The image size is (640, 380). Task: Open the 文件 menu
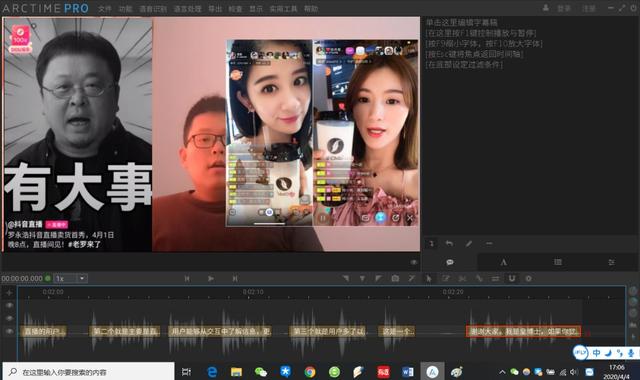pyautogui.click(x=105, y=9)
